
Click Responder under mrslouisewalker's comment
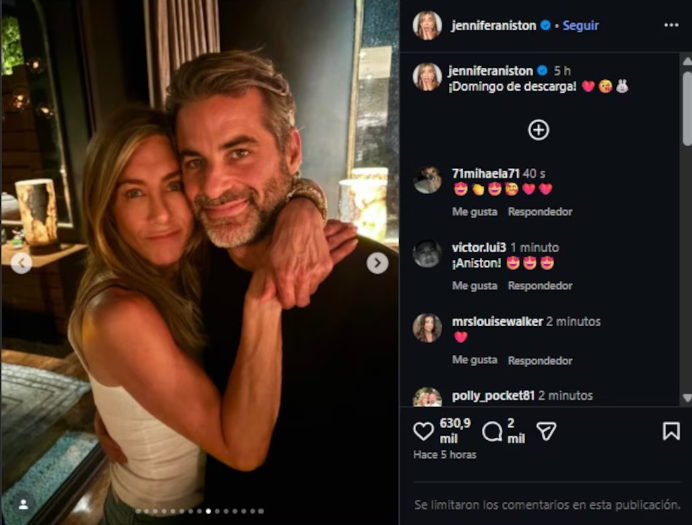[539, 360]
